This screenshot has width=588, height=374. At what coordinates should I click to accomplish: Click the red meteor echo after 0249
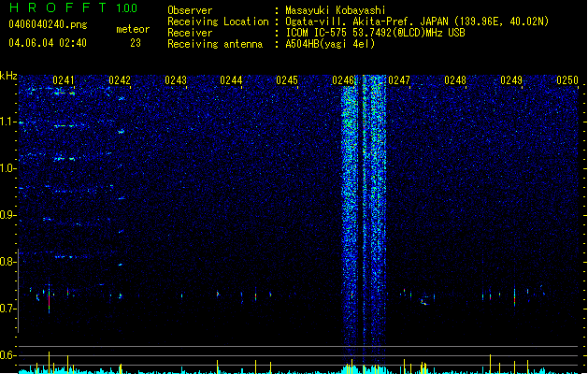point(514,297)
